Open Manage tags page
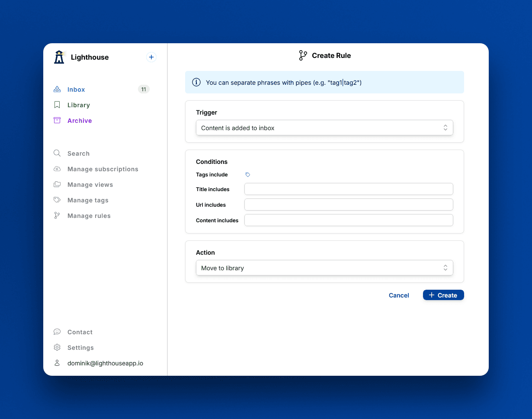The height and width of the screenshot is (419, 532). [x=88, y=200]
